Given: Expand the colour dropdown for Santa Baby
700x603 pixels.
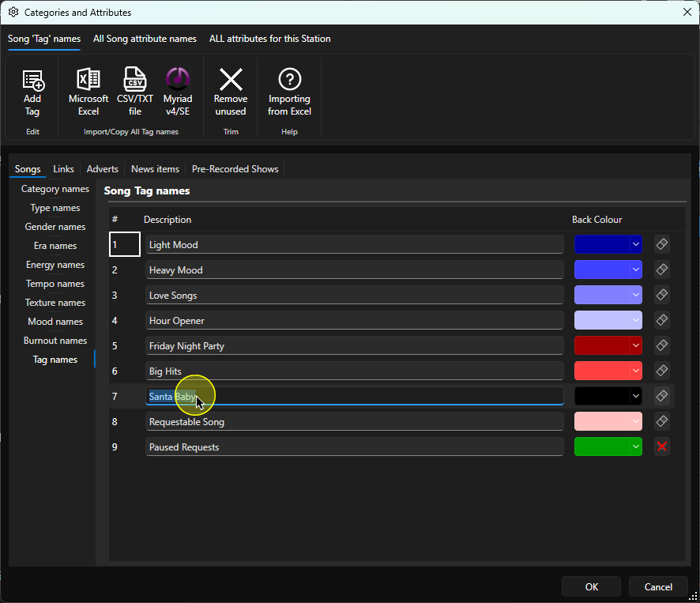Looking at the screenshot, I should 636,396.
